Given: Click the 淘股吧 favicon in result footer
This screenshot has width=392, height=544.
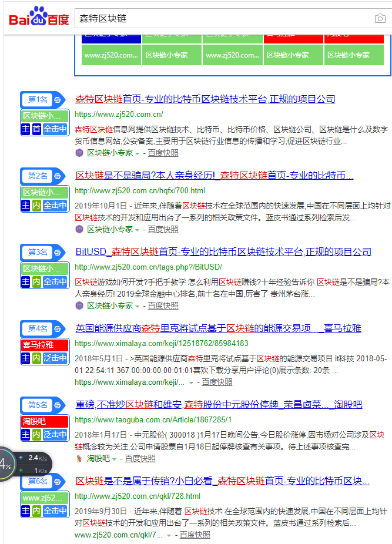Looking at the screenshot, I should tap(79, 459).
